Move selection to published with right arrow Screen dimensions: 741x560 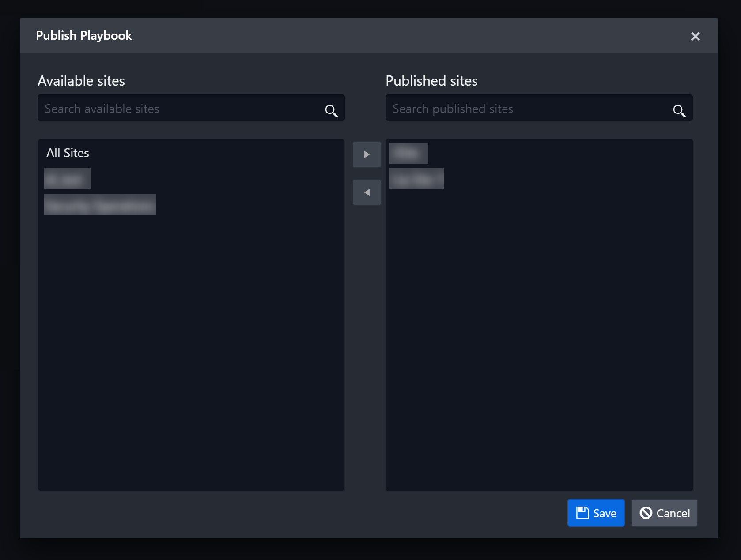(367, 154)
